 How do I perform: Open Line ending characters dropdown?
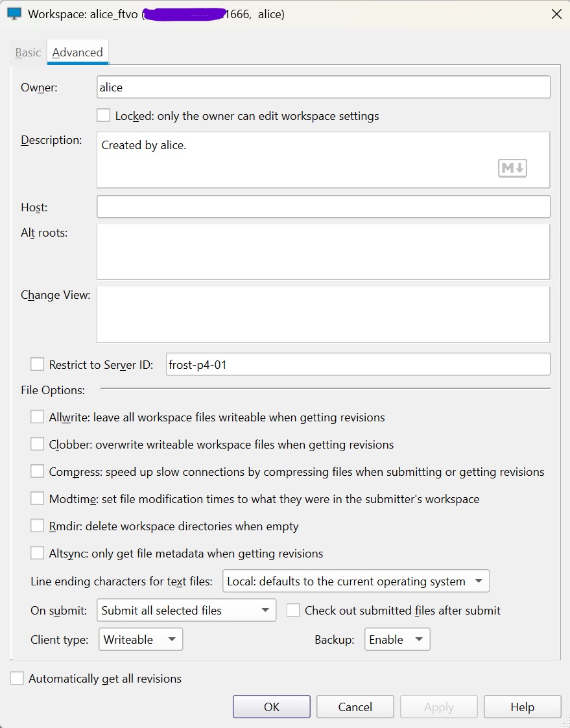click(x=355, y=581)
